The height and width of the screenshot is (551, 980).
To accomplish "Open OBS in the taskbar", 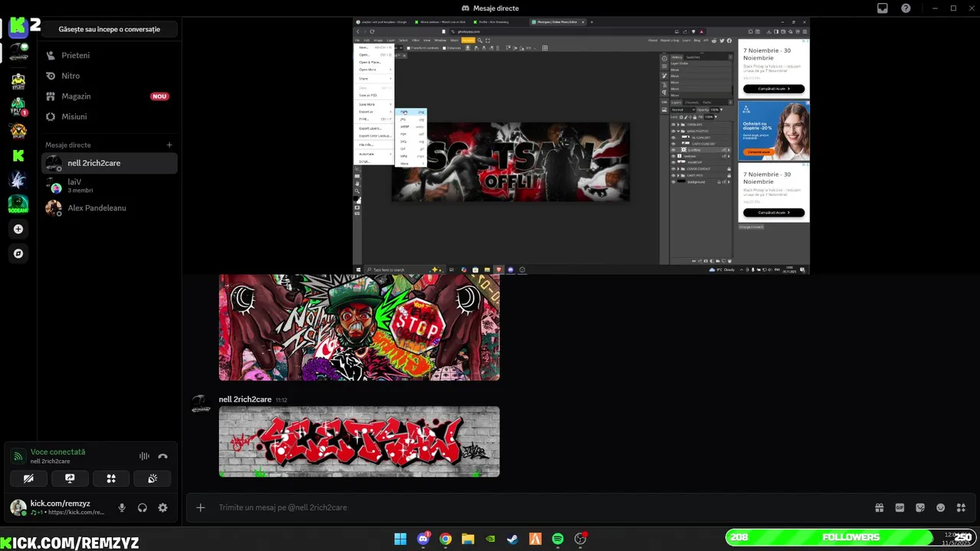I will pos(580,539).
